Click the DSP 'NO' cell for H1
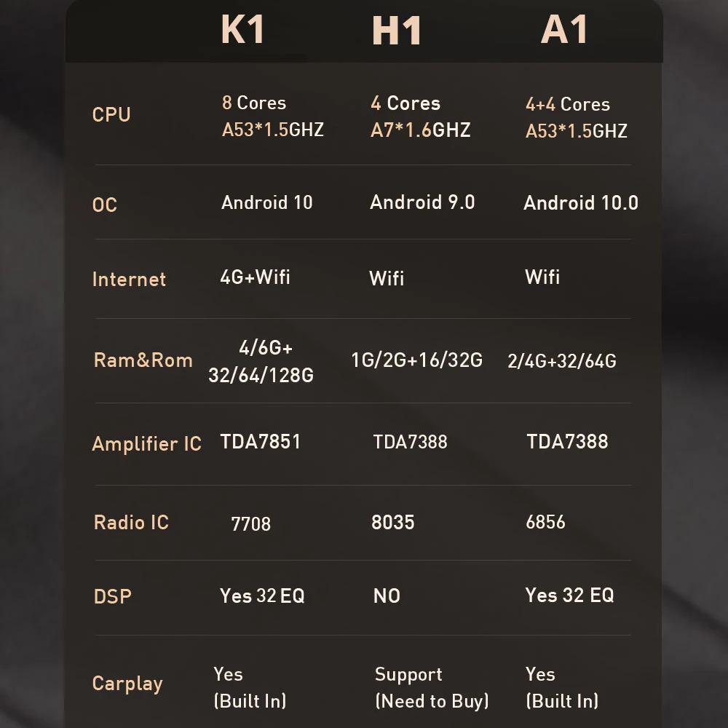The height and width of the screenshot is (728, 728). click(387, 596)
